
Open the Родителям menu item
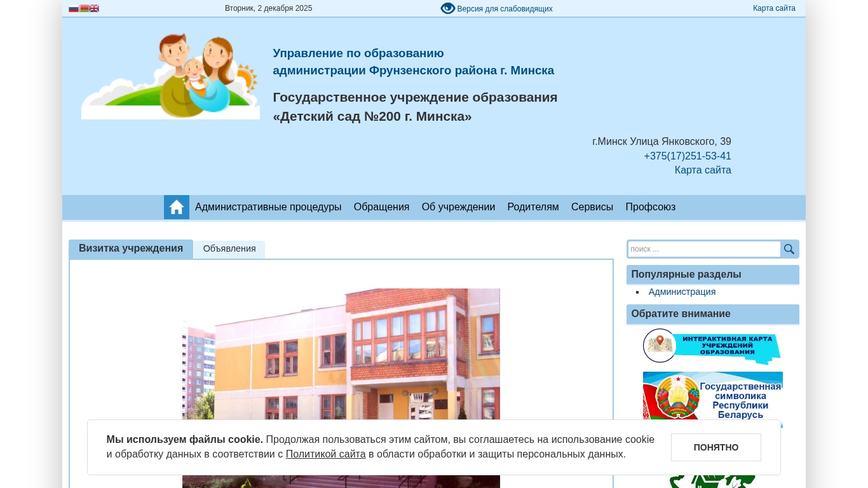pos(533,207)
